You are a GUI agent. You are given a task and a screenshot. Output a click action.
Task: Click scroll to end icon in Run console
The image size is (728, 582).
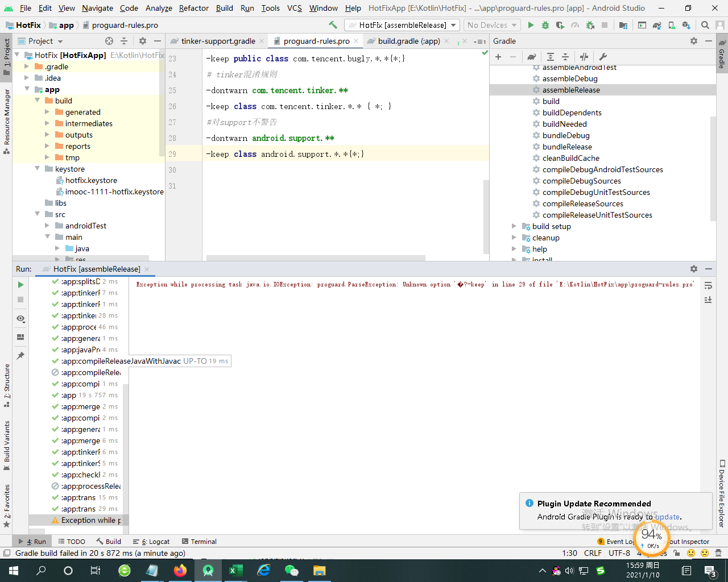click(708, 300)
